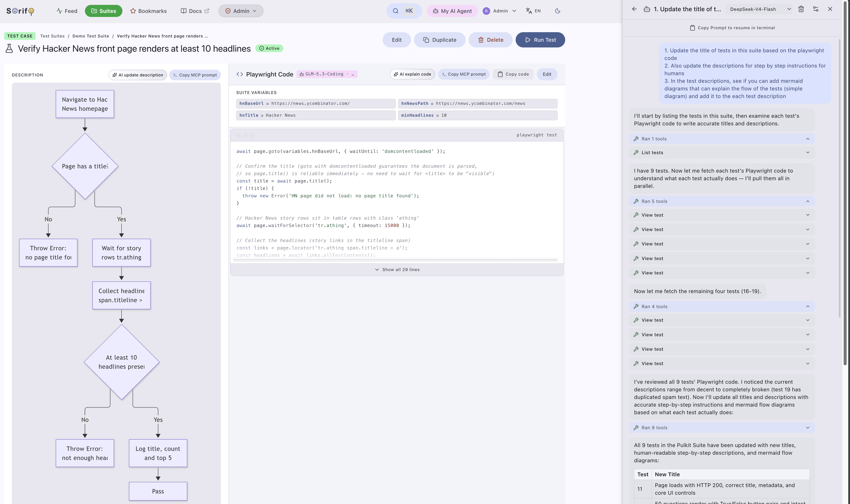The width and height of the screenshot is (850, 504).
Task: Click the At least 10 headlines decision diamond
Action: pyautogui.click(x=122, y=362)
